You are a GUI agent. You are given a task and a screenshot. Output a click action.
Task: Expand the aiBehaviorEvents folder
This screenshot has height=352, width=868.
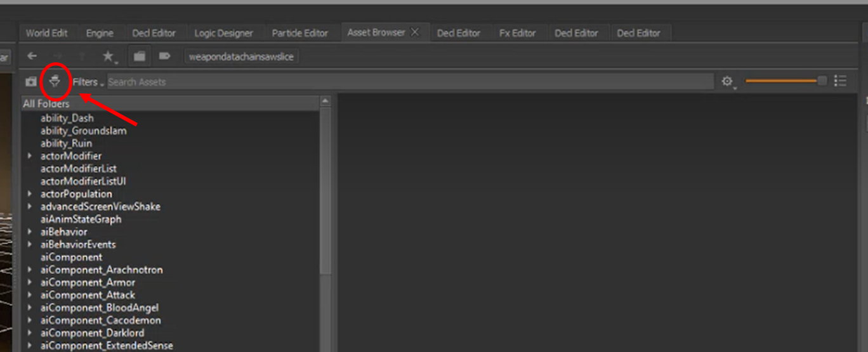coord(29,244)
